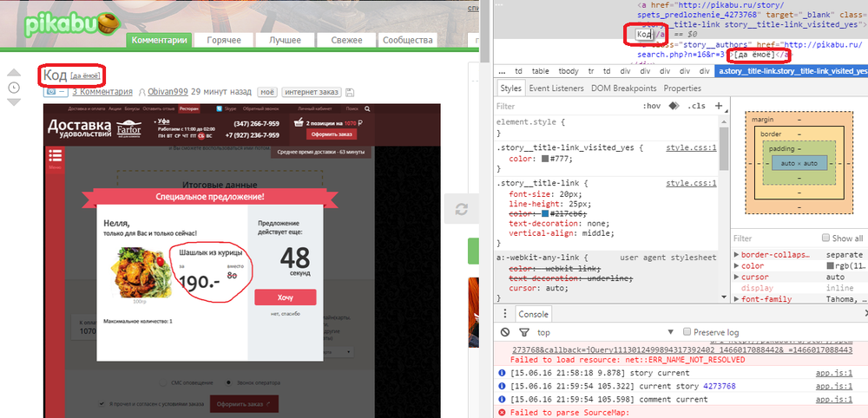Open the top execution context dropdown
The width and height of the screenshot is (868, 418).
point(605,332)
